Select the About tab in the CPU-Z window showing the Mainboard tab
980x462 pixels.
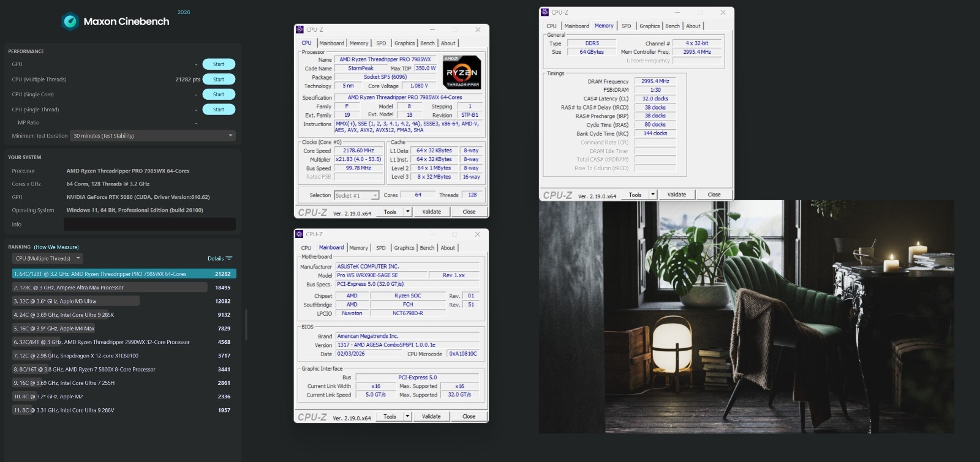click(x=448, y=248)
